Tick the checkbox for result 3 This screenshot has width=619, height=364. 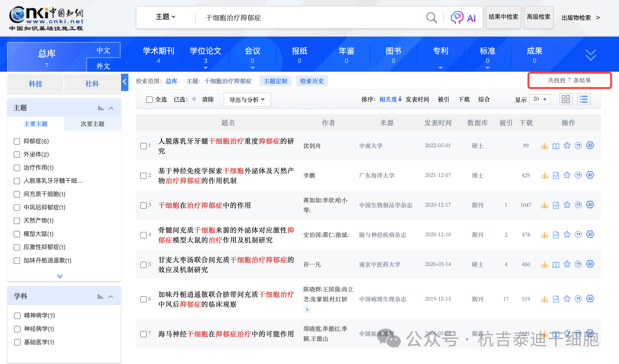[143, 205]
